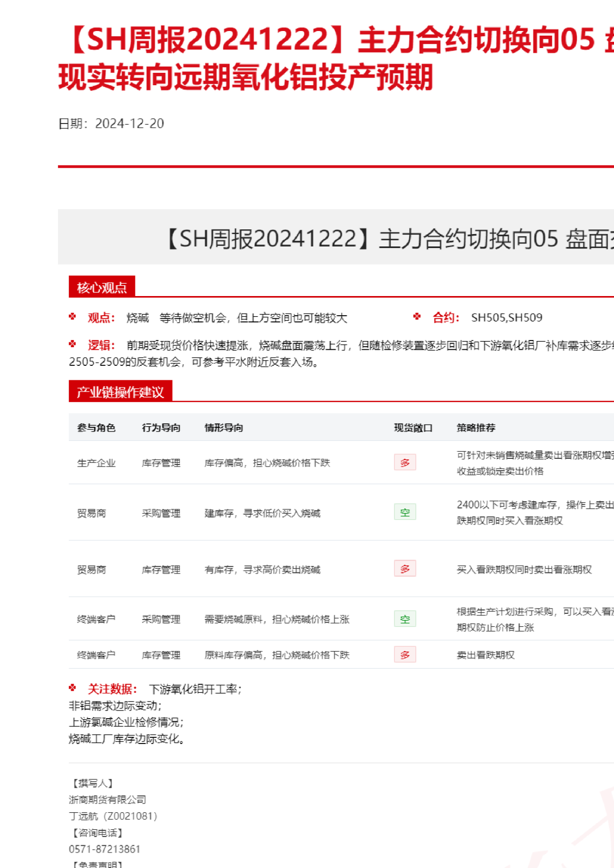Viewport: 614px width, 868px height.
Task: Click the red bullet icon before 关注数据
Action: pos(72,688)
